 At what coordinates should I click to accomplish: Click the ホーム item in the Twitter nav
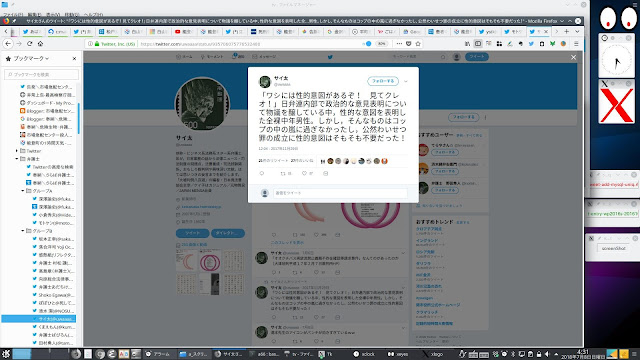click(184, 57)
